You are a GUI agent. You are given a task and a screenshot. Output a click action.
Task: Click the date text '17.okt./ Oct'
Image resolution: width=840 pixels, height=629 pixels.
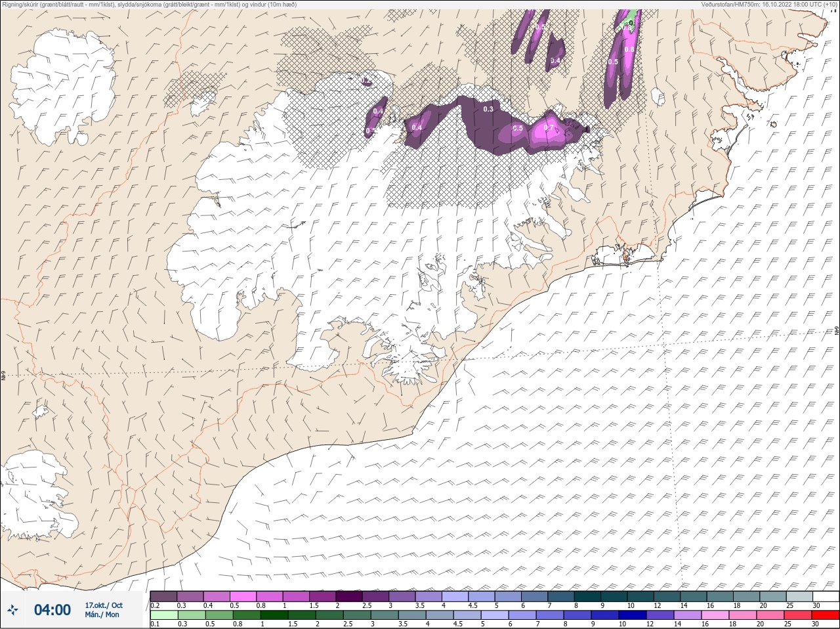click(104, 605)
